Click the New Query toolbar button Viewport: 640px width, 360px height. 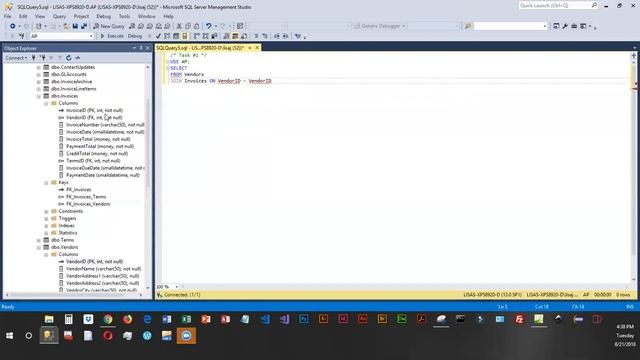(109, 26)
